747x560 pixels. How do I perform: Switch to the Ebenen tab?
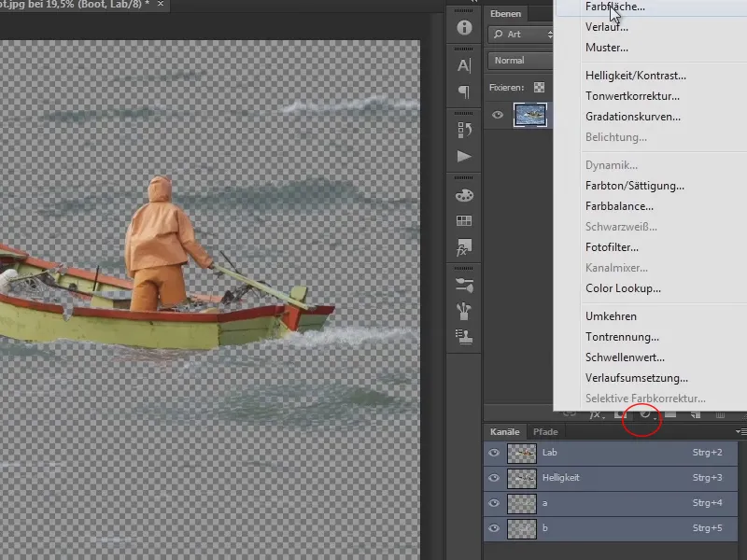click(505, 14)
